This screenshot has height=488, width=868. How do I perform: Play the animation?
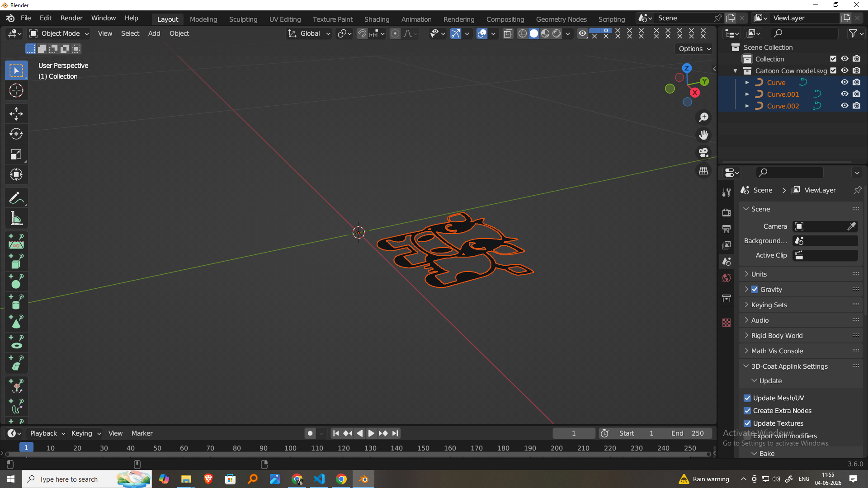(x=371, y=433)
